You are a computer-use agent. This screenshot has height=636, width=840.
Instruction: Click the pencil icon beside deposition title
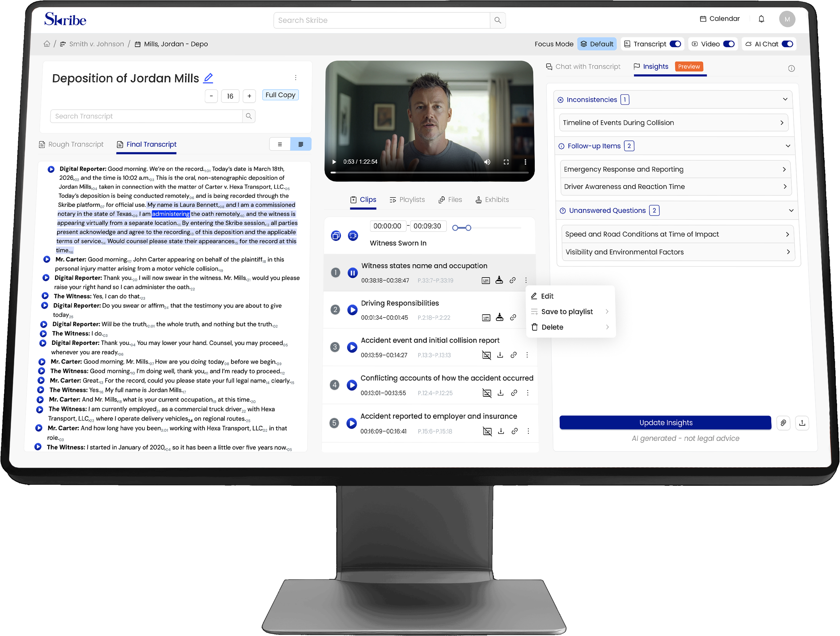point(208,78)
